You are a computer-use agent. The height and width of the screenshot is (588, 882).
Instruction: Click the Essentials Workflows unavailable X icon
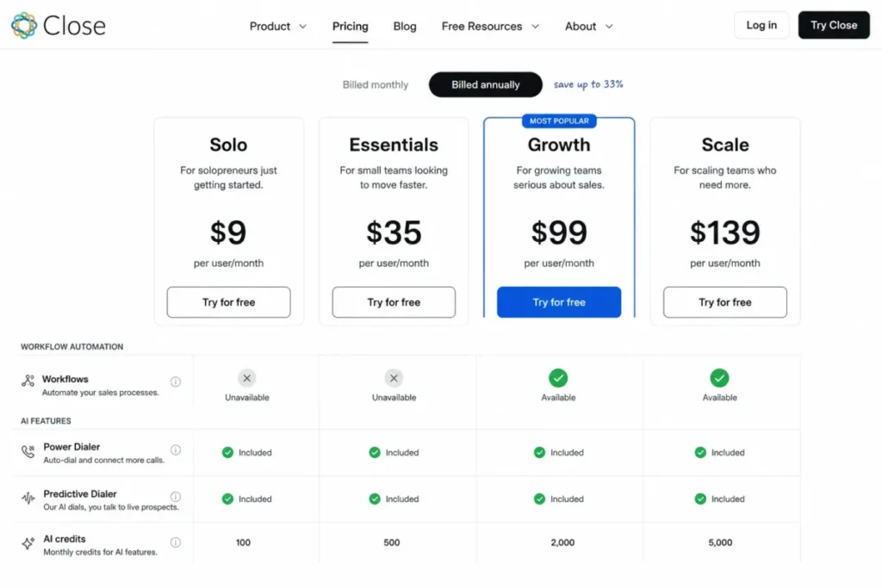394,378
